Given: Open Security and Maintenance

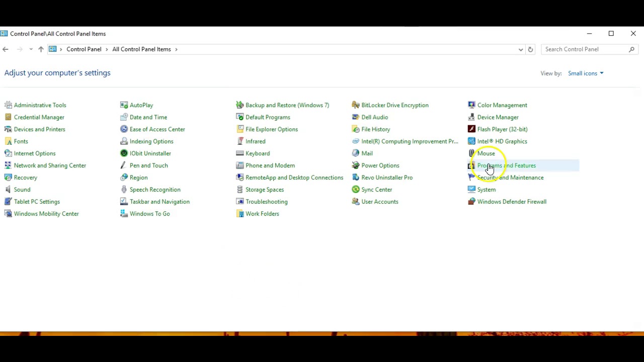Looking at the screenshot, I should coord(510,177).
